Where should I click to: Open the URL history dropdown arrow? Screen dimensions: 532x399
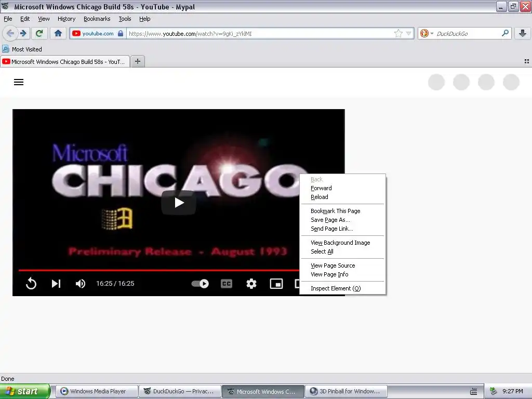409,33
